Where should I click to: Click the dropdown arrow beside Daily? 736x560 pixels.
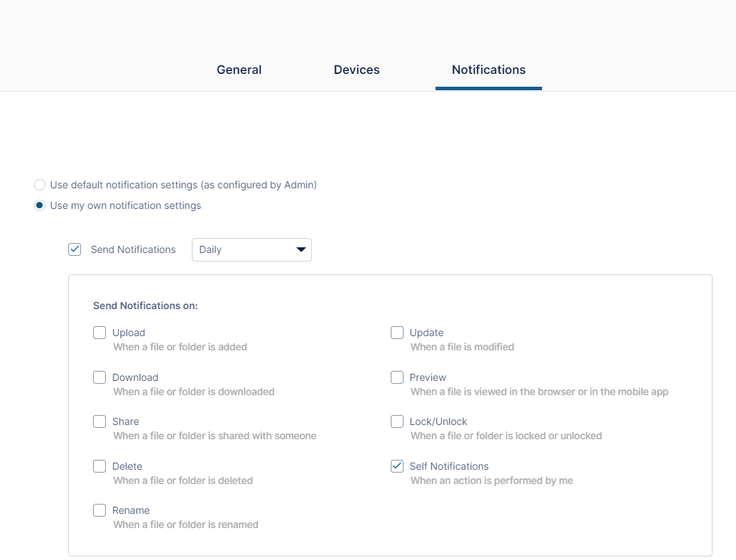301,249
